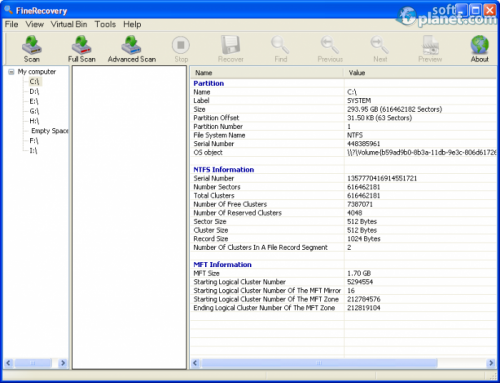Click left arrow of details panel scrollbar
Viewport: 500px width, 383px height.
[x=195, y=363]
